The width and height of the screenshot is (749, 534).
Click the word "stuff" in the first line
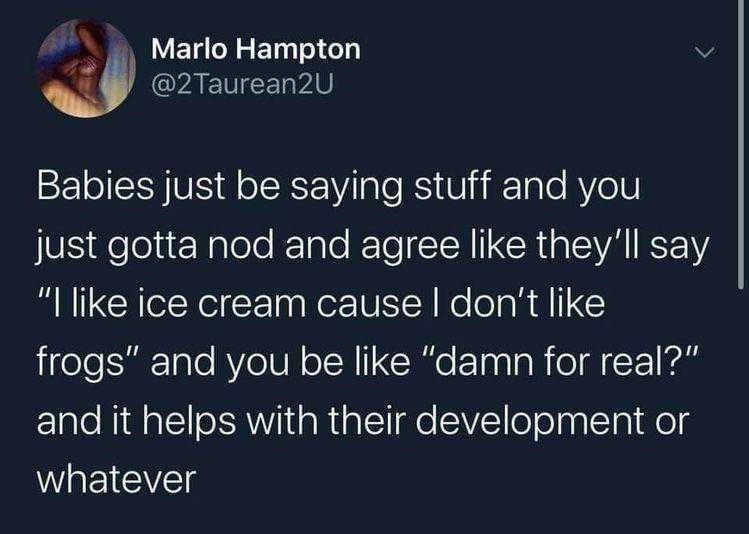click(452, 186)
